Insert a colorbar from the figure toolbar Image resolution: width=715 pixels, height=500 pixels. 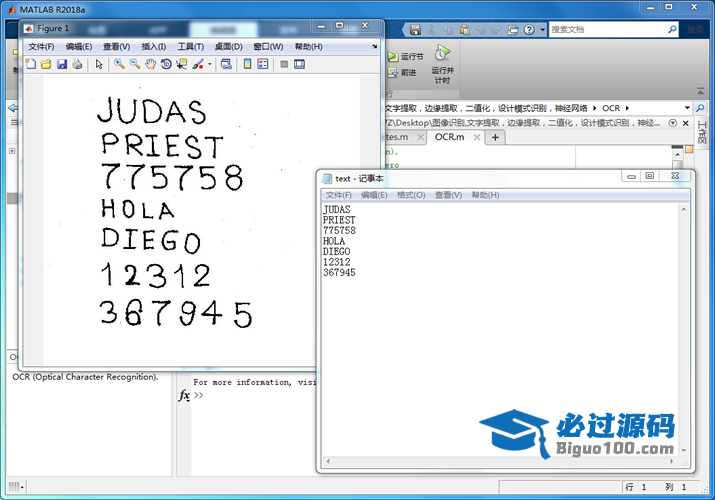click(248, 64)
